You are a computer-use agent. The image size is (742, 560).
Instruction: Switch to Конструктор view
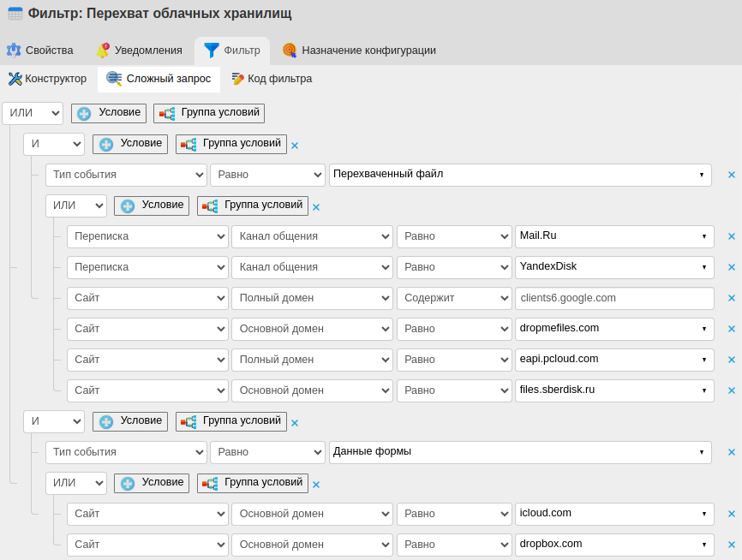(x=48, y=79)
